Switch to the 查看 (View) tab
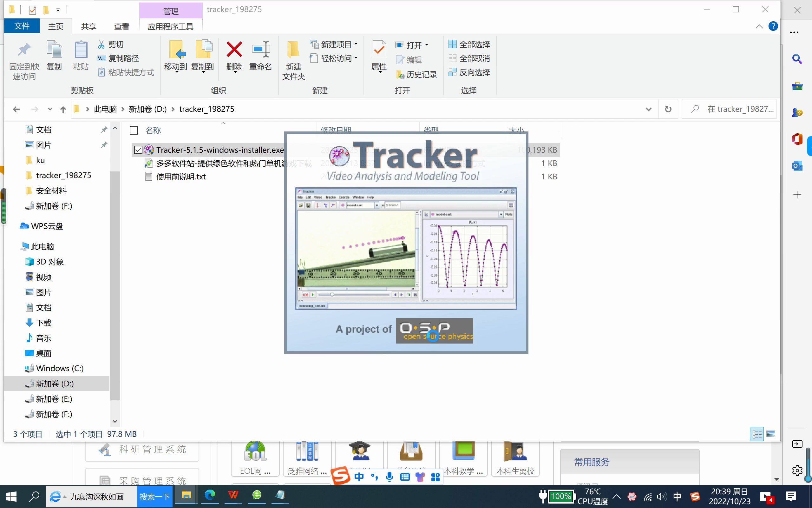812x508 pixels. (x=121, y=26)
